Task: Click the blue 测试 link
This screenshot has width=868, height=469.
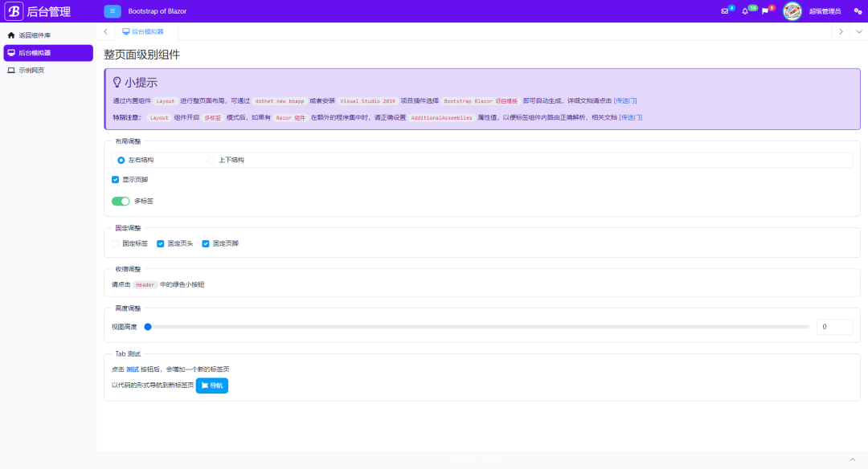Action: (x=133, y=369)
